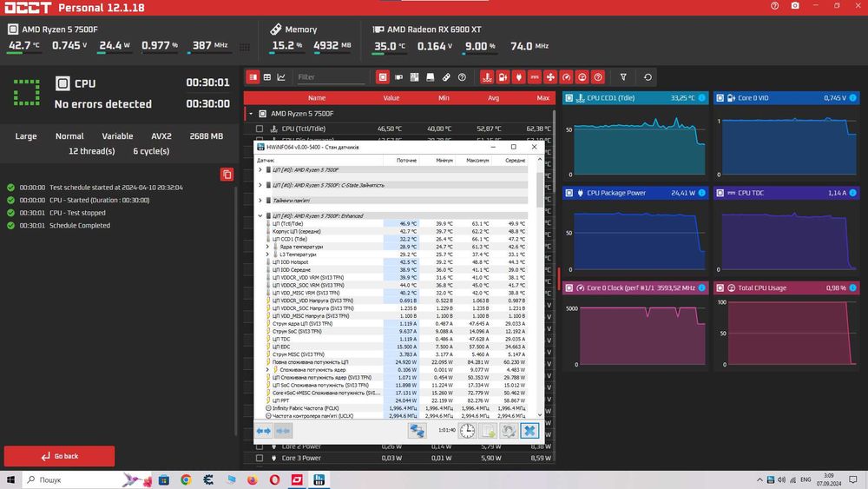Screen dimensions: 868x489
Task: Uncheck the Core 0 Clock graph checkbox
Action: (x=569, y=288)
